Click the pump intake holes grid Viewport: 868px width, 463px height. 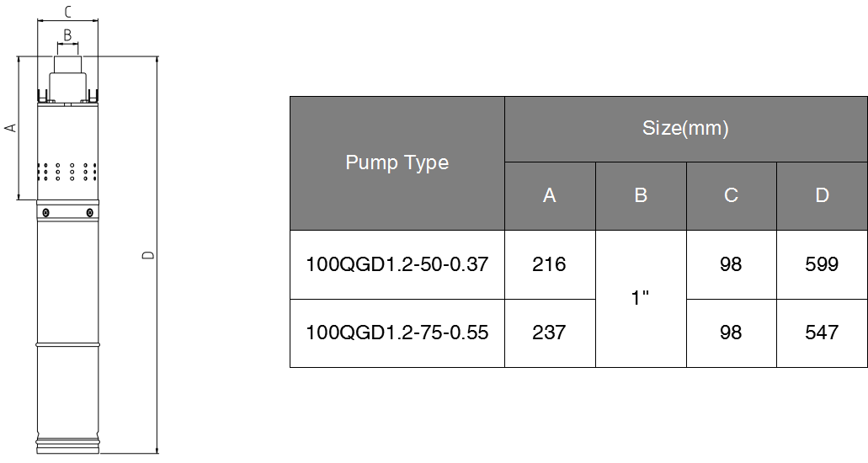pos(67,172)
